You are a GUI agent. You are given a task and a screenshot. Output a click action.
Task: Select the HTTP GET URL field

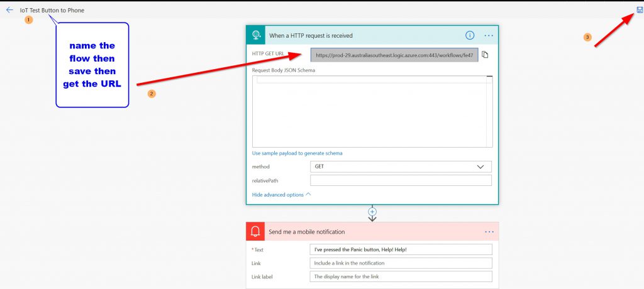[394, 55]
